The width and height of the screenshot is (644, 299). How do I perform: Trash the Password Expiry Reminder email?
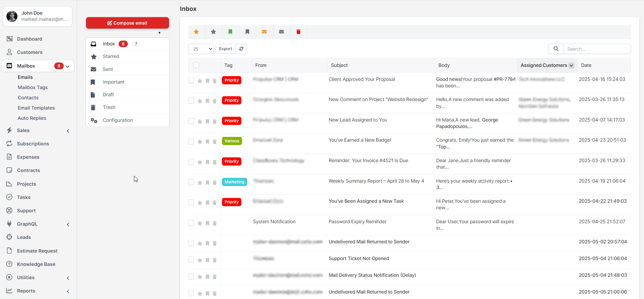point(215,223)
